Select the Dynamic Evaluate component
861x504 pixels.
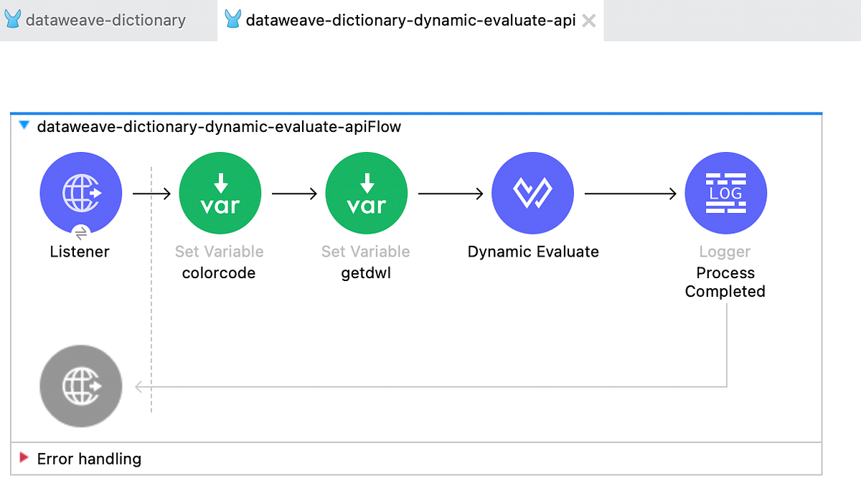[532, 192]
